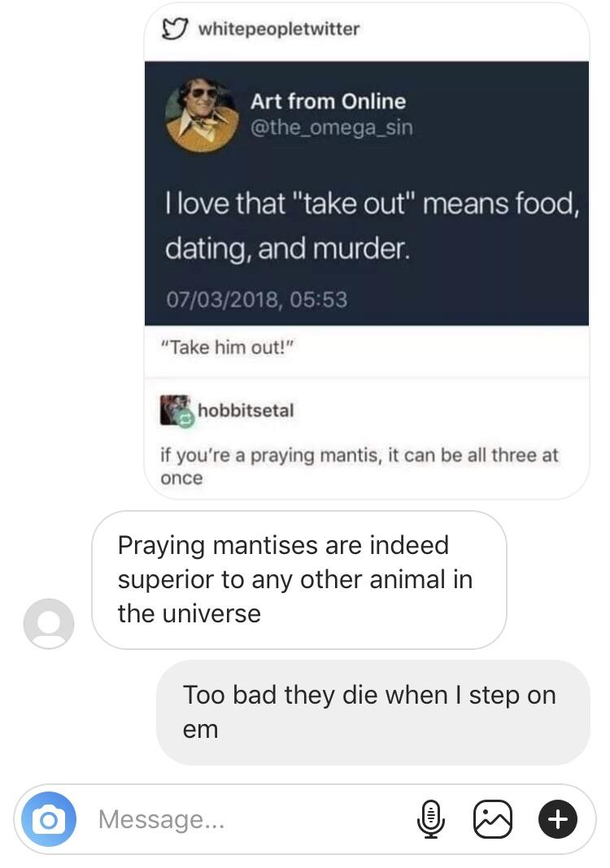The width and height of the screenshot is (610, 868).
Task: Open the whitepeopletwitter blog link
Action: [x=278, y=29]
